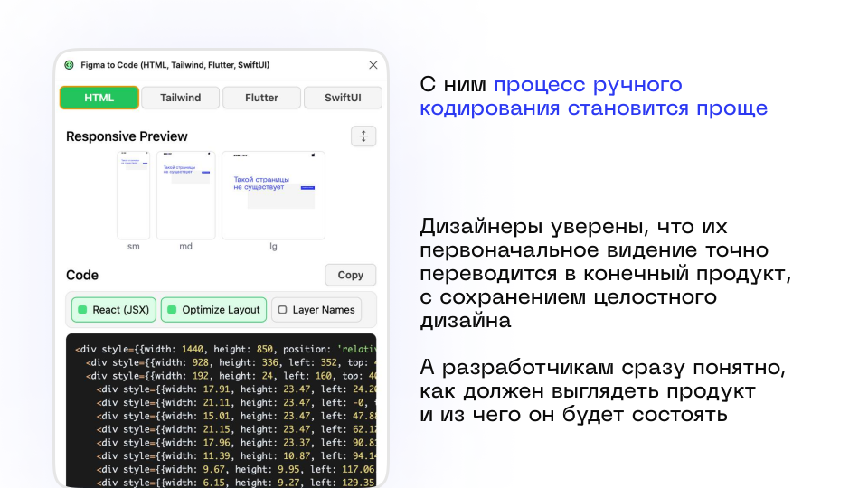The height and width of the screenshot is (488, 868).
Task: Select the lg preview thumbnail
Action: click(273, 195)
